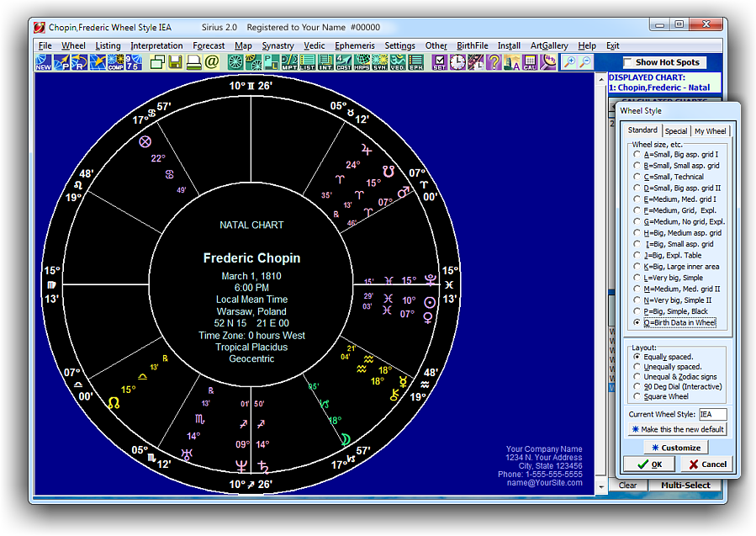Click the zoom in magnifier icon
The width and height of the screenshot is (756, 536).
569,62
